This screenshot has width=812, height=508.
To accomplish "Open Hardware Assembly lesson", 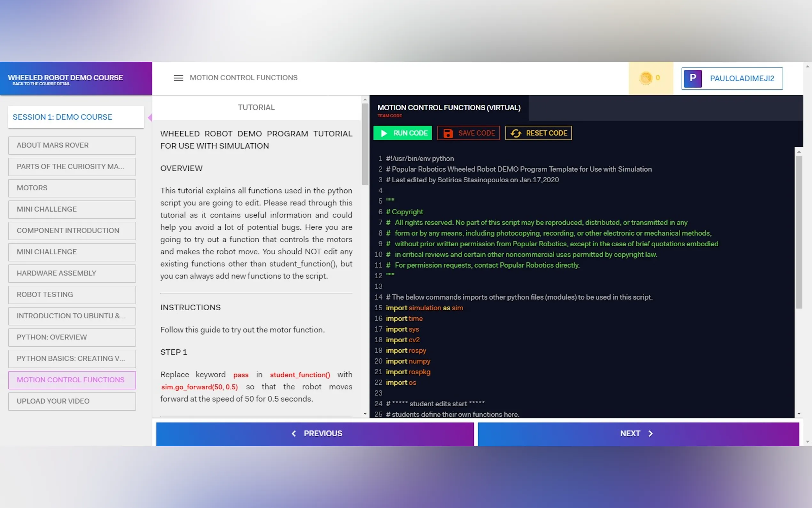I will point(72,273).
